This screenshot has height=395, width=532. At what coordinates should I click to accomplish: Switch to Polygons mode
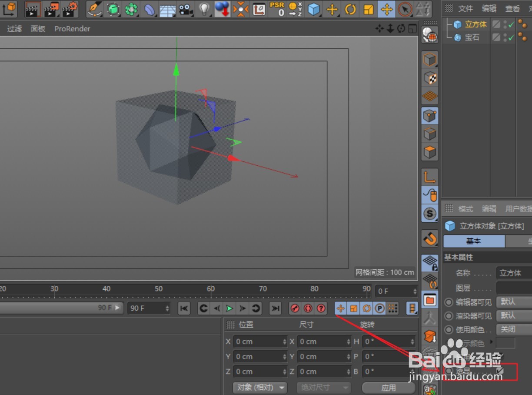[x=430, y=152]
